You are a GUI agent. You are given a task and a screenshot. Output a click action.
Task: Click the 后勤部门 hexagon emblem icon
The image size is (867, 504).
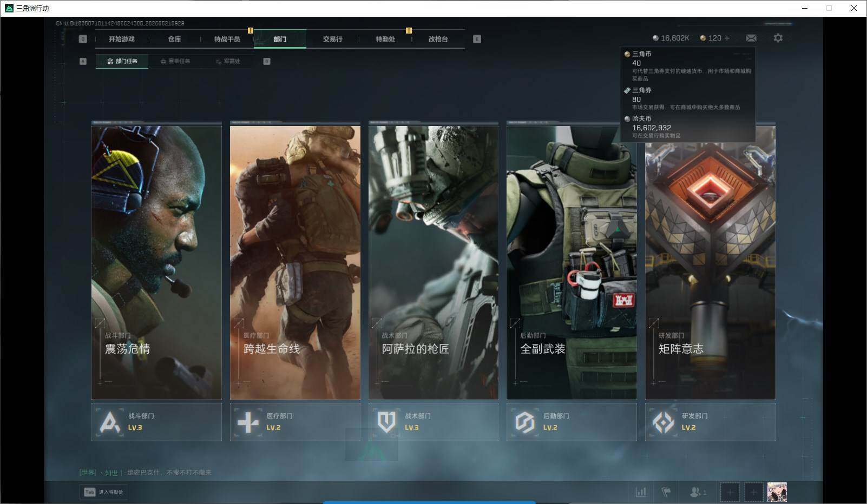point(525,422)
